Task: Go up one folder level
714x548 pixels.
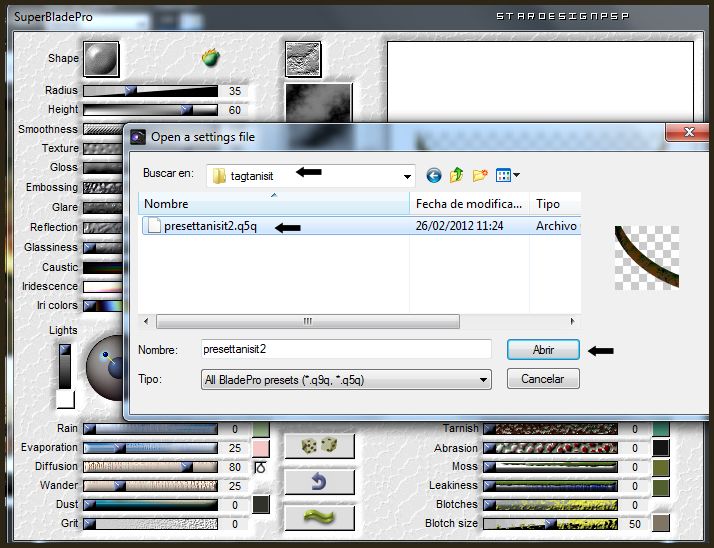Action: coord(456,175)
